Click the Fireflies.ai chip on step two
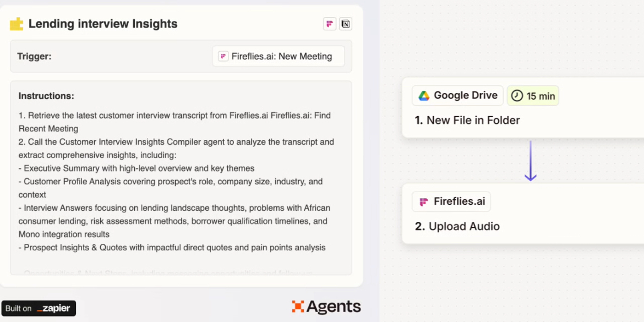 click(x=451, y=201)
